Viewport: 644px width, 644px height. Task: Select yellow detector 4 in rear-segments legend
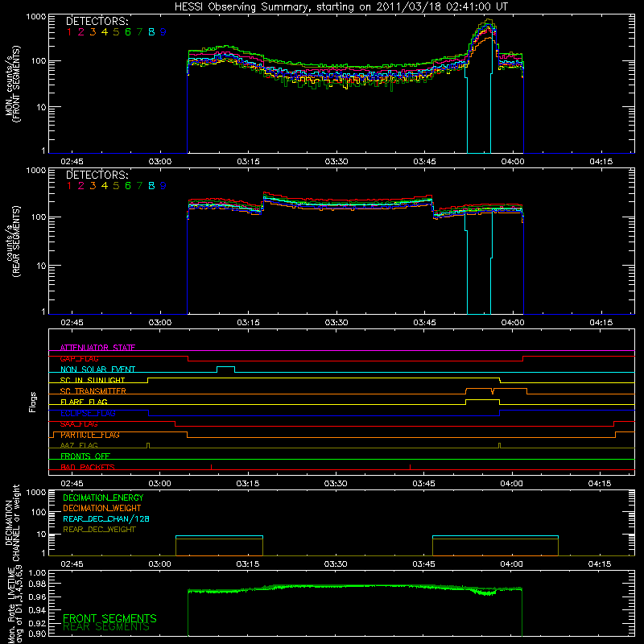105,186
